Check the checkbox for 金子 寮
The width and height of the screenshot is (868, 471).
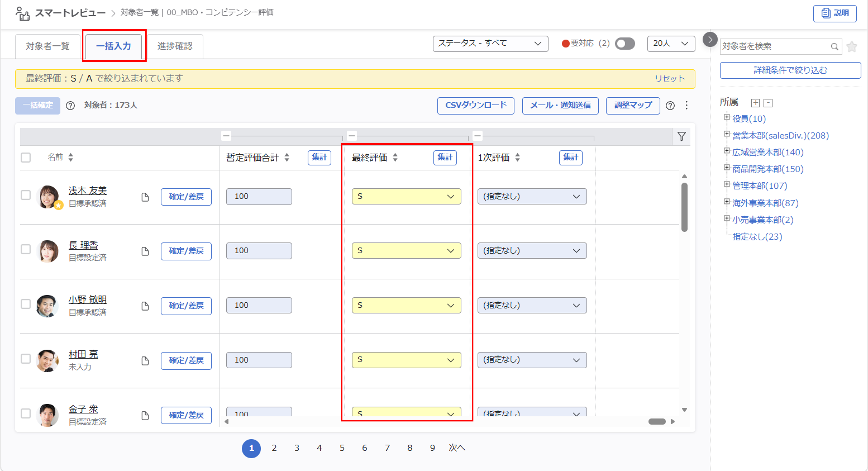26,413
